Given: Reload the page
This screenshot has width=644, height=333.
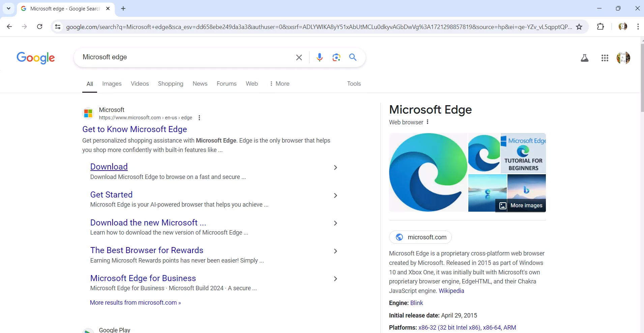Looking at the screenshot, I should pyautogui.click(x=39, y=27).
